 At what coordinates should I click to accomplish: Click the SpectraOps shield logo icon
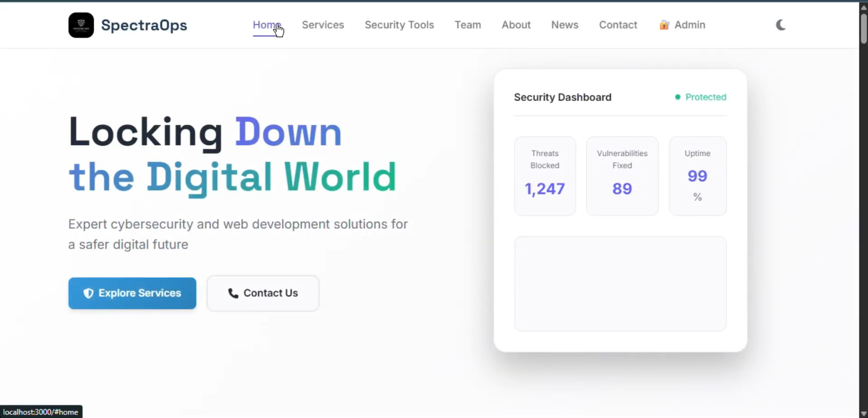point(81,25)
